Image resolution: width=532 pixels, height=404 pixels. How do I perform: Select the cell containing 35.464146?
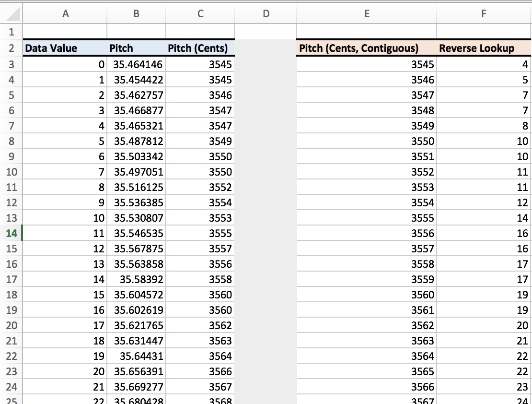tap(136, 64)
